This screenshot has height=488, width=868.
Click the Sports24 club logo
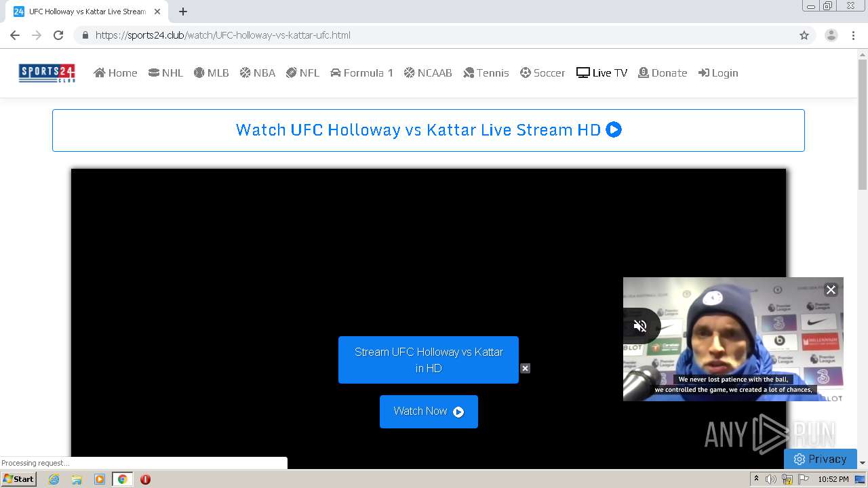pyautogui.click(x=47, y=73)
